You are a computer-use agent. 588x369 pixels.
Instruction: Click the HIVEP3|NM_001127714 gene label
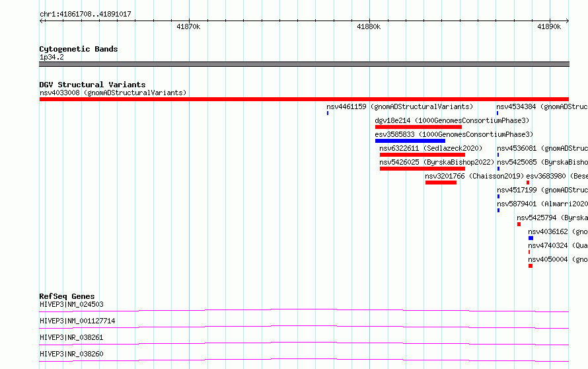pyautogui.click(x=77, y=321)
